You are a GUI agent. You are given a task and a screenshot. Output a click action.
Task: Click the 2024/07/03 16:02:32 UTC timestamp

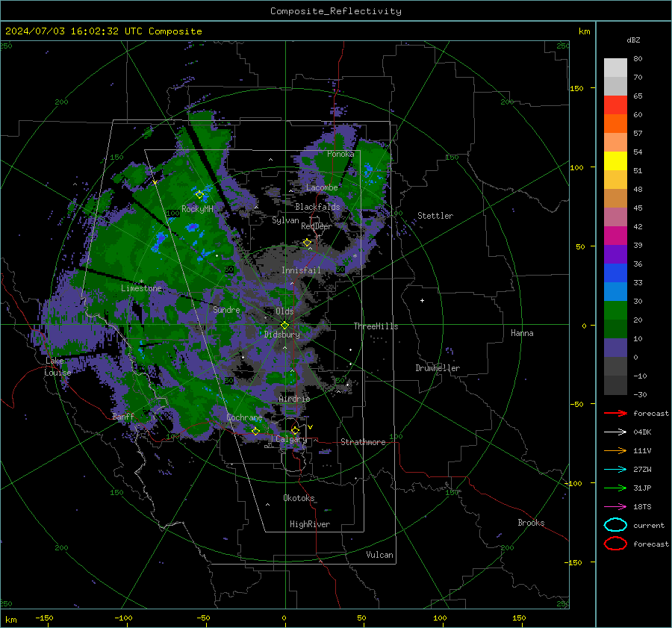(x=103, y=31)
